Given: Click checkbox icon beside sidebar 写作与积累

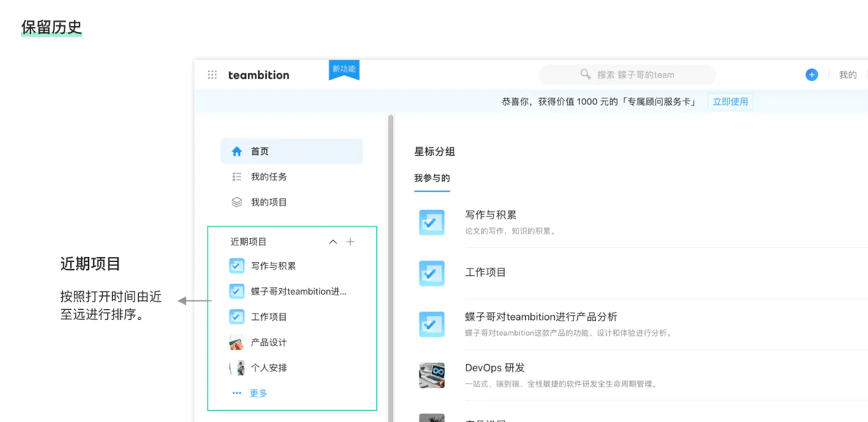Looking at the screenshot, I should pos(237,266).
